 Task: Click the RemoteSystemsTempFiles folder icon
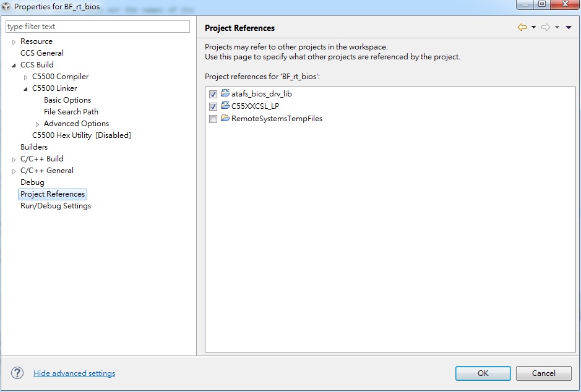click(x=225, y=118)
